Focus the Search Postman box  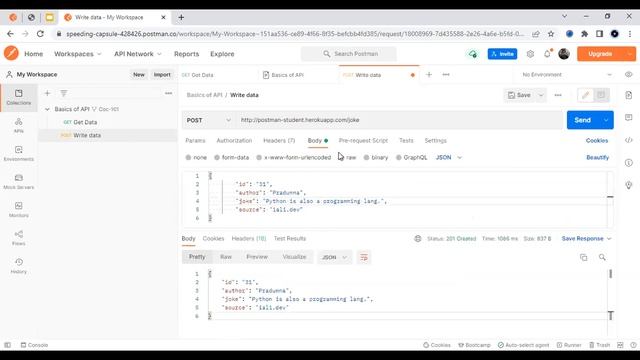pos(349,54)
